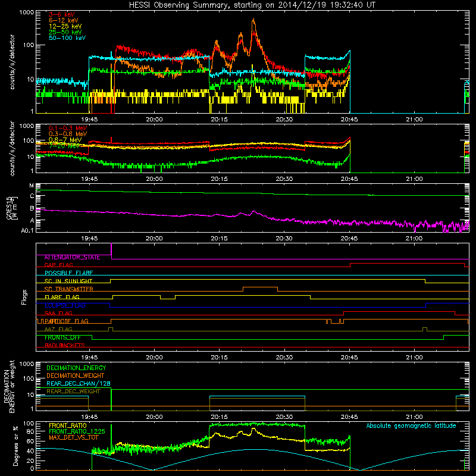The width and height of the screenshot is (476, 476).
Task: Select the red 3-6 keV legend label
Action: pos(62,14)
